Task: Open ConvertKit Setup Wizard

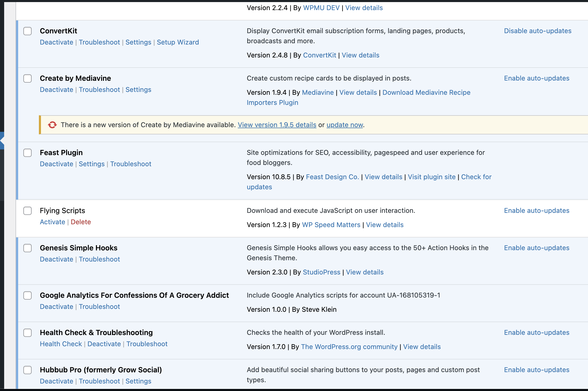Action: click(x=178, y=42)
